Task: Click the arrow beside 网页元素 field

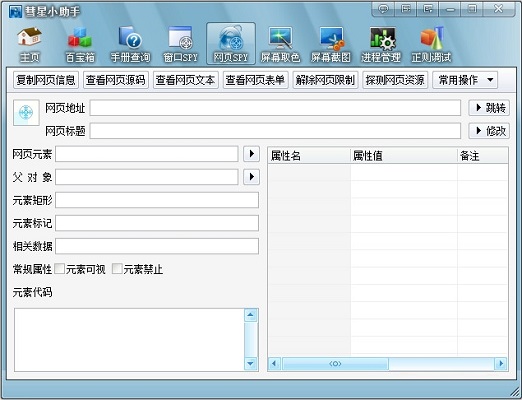Action: tap(251, 154)
